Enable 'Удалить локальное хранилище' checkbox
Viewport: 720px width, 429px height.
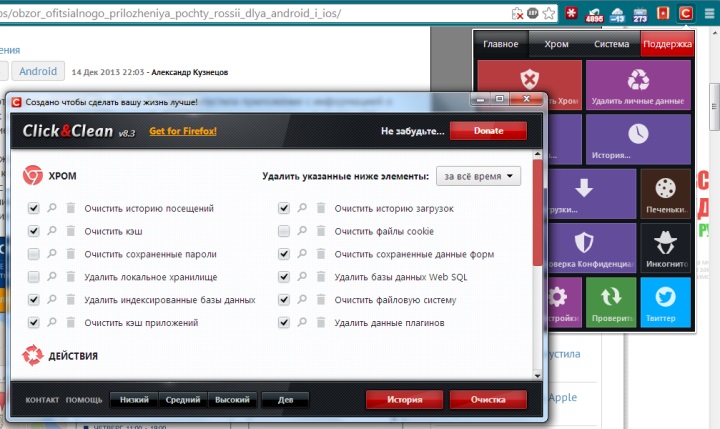click(34, 277)
